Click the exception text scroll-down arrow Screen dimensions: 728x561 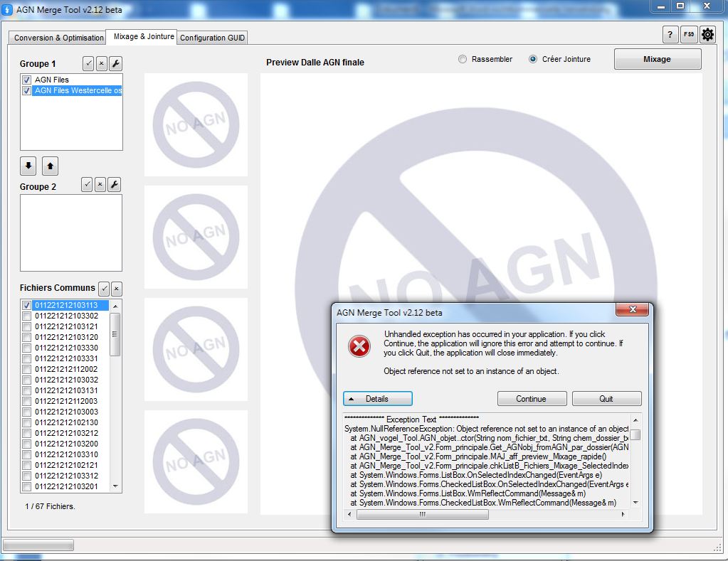(635, 503)
